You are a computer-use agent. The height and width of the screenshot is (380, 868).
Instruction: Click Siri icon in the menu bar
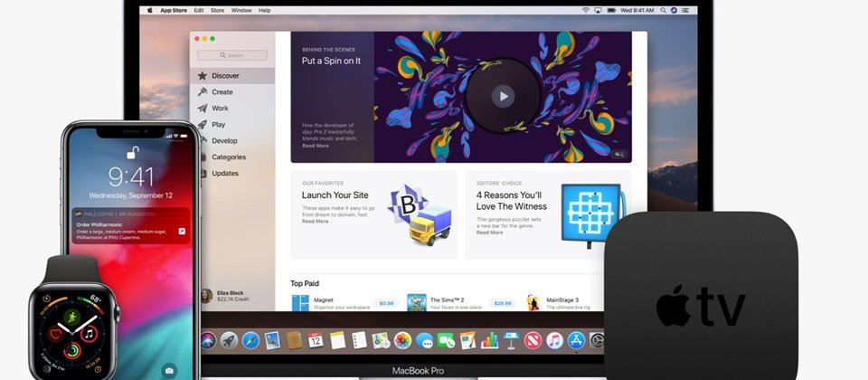[673, 10]
